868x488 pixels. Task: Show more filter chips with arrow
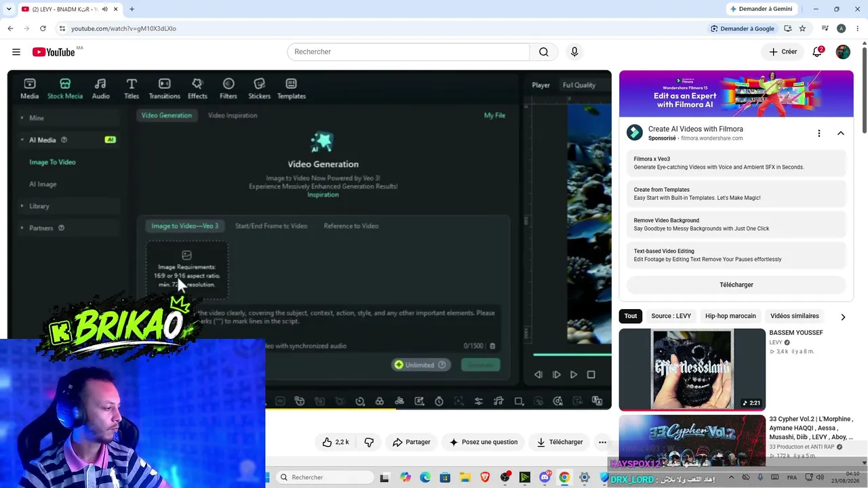843,317
